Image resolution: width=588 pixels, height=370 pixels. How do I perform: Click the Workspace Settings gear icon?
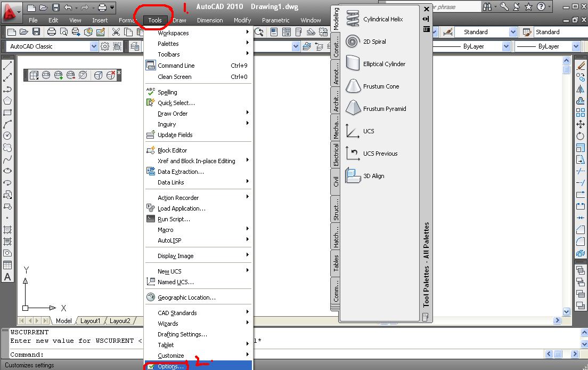point(105,46)
